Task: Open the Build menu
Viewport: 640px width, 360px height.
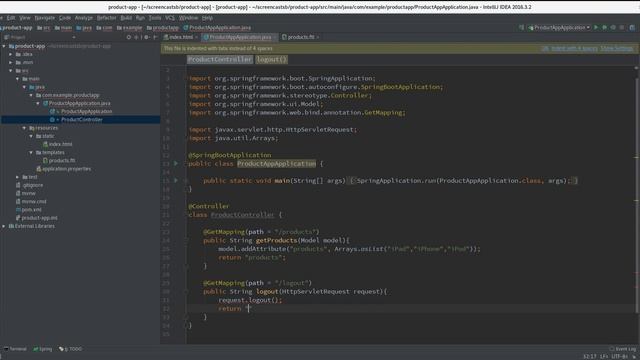Action: (126, 18)
